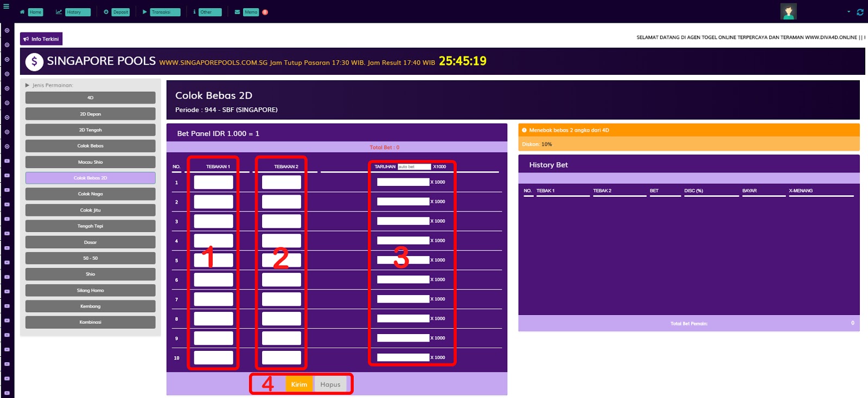Open the Other menu

(210, 12)
